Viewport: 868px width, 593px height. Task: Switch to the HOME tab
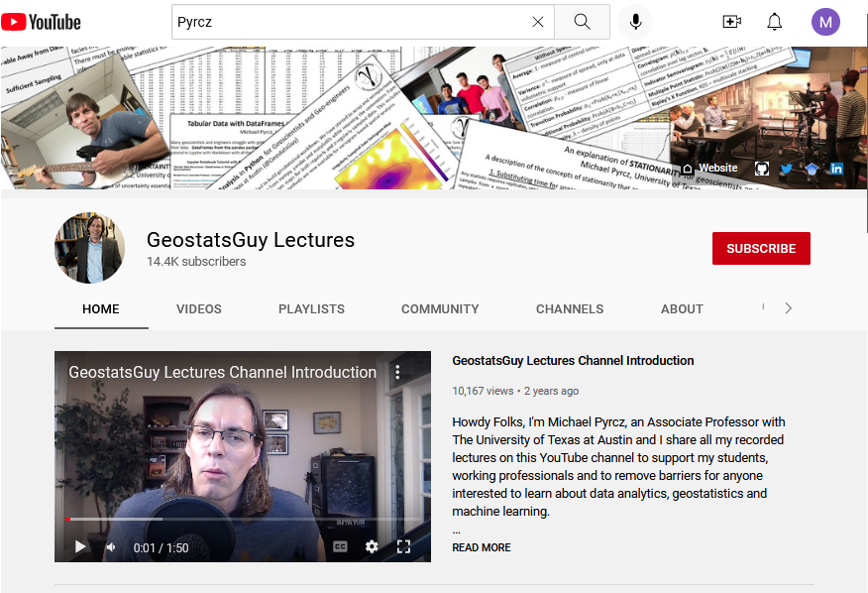point(101,309)
